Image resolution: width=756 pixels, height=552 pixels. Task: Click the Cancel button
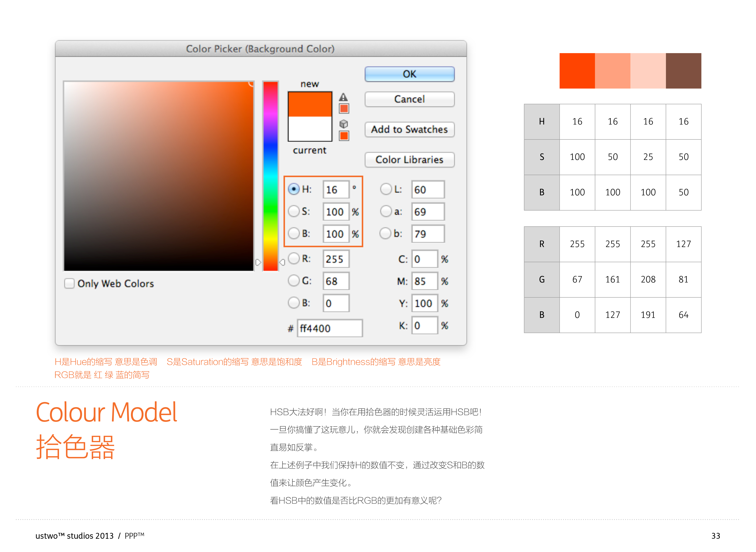coord(409,99)
